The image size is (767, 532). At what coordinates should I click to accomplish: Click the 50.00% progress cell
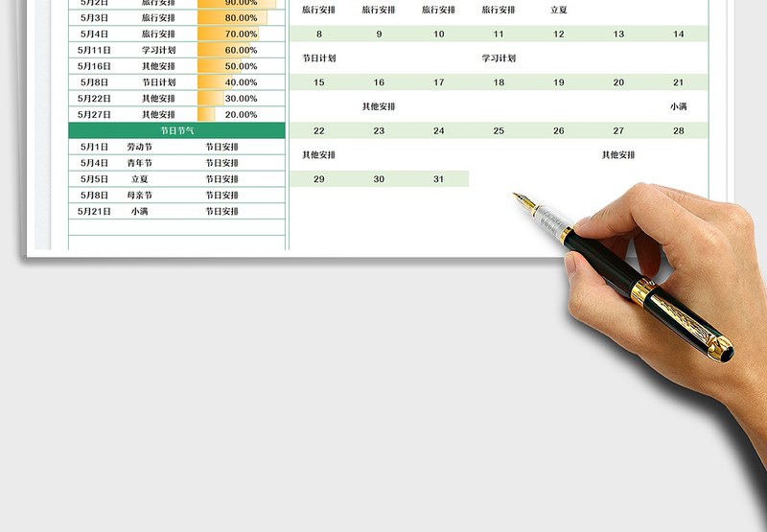tap(242, 66)
